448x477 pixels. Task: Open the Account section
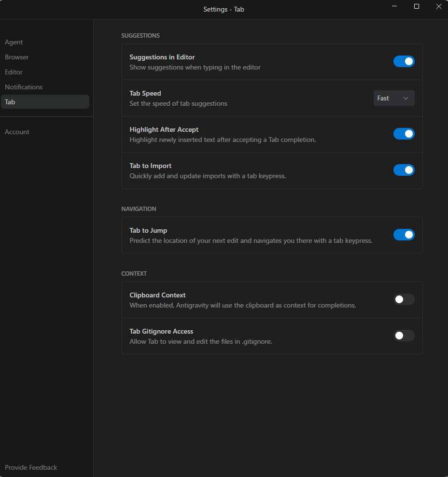pos(17,132)
